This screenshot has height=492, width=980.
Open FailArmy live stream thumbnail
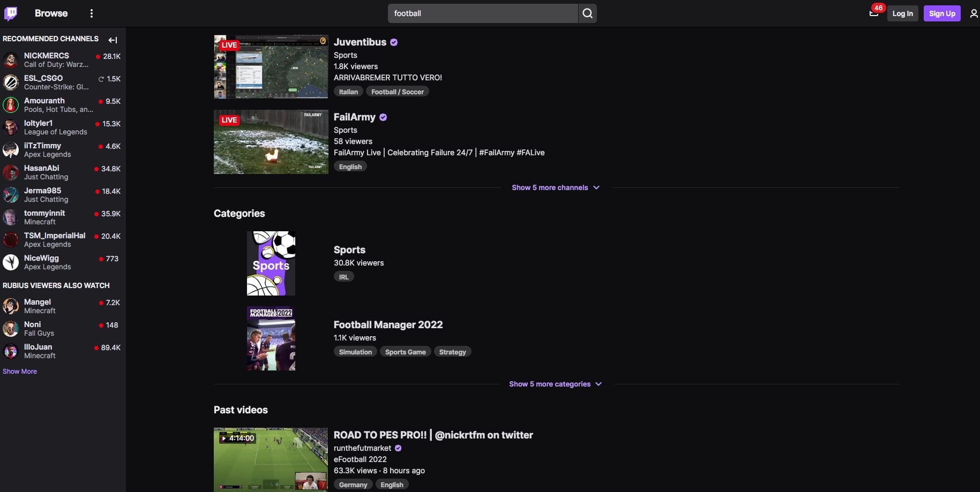click(271, 142)
